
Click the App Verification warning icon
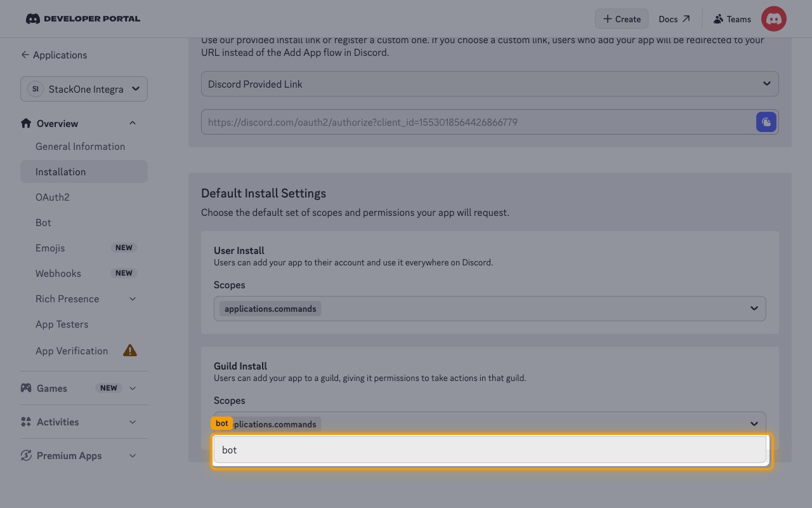[x=130, y=350]
